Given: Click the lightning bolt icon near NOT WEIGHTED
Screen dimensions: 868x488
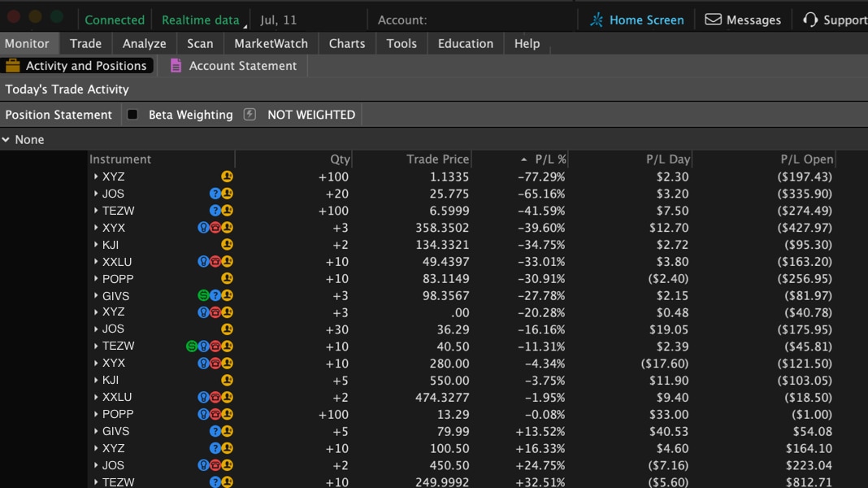Looking at the screenshot, I should pos(248,115).
